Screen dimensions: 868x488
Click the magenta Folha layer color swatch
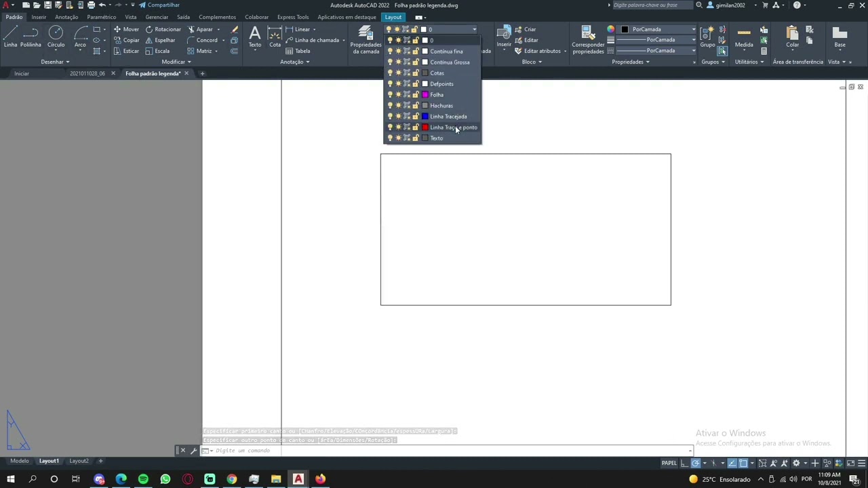pyautogui.click(x=425, y=94)
